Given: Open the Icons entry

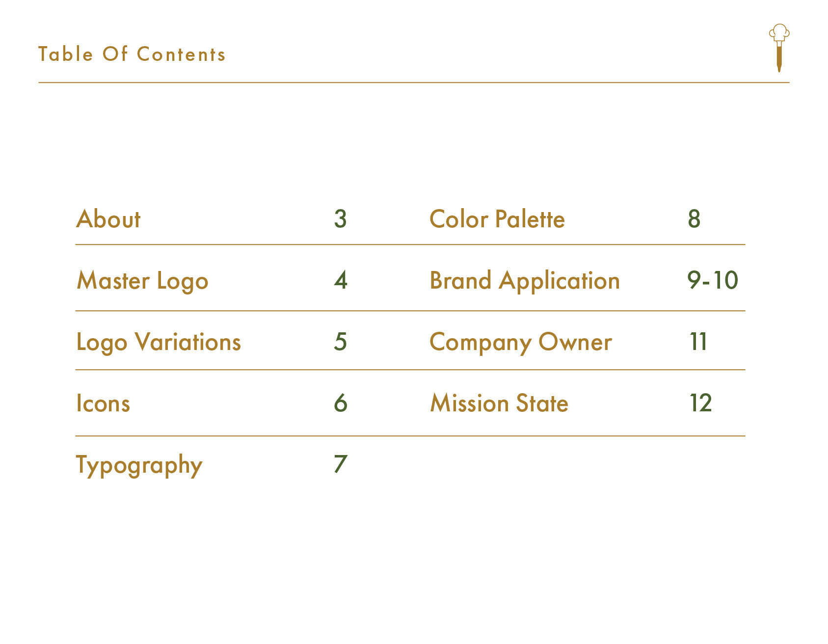Looking at the screenshot, I should point(103,403).
